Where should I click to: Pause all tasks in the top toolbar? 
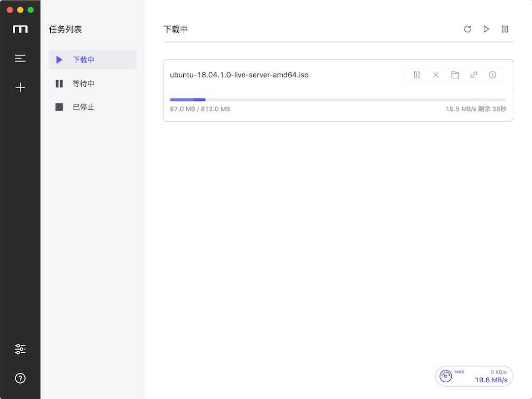point(505,29)
